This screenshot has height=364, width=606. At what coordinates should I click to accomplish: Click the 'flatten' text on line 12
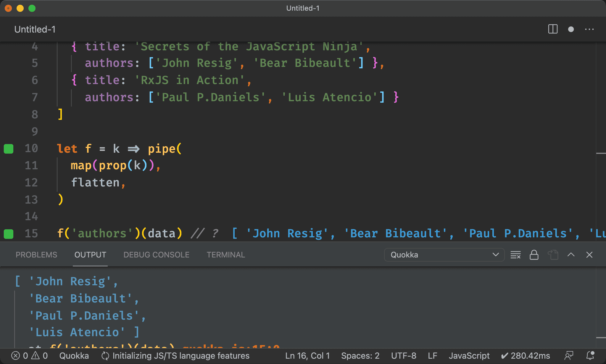pos(95,183)
